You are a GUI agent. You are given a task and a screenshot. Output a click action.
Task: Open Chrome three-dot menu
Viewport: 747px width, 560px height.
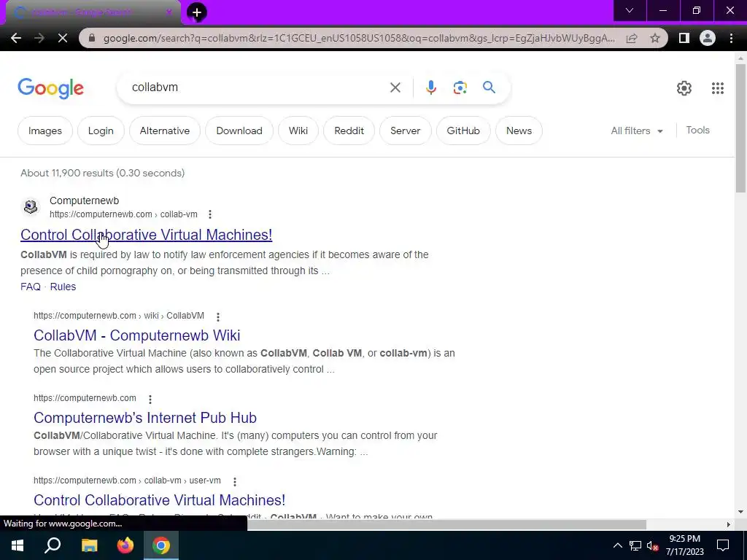pyautogui.click(x=731, y=38)
